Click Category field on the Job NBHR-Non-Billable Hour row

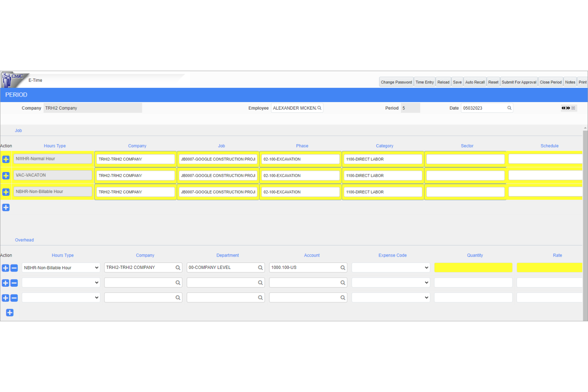[x=383, y=192]
